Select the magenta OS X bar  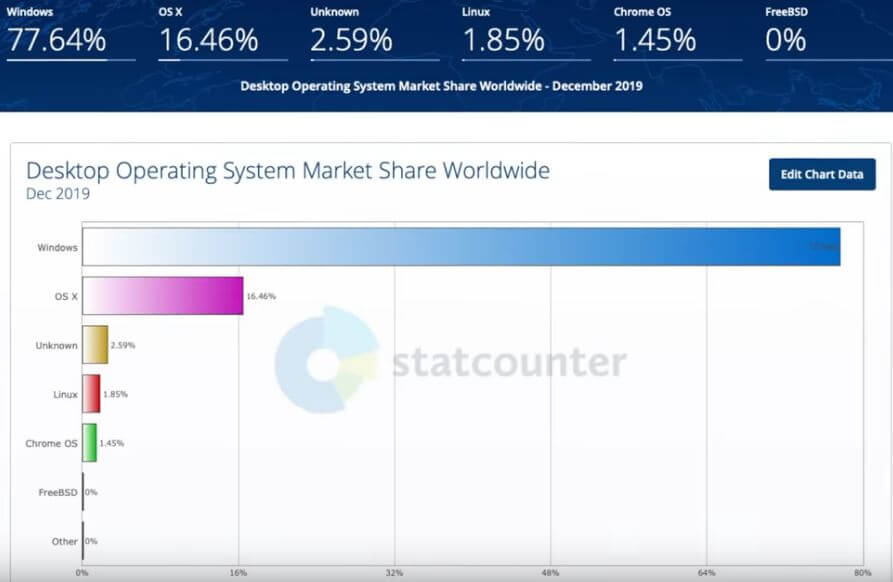tap(162, 296)
